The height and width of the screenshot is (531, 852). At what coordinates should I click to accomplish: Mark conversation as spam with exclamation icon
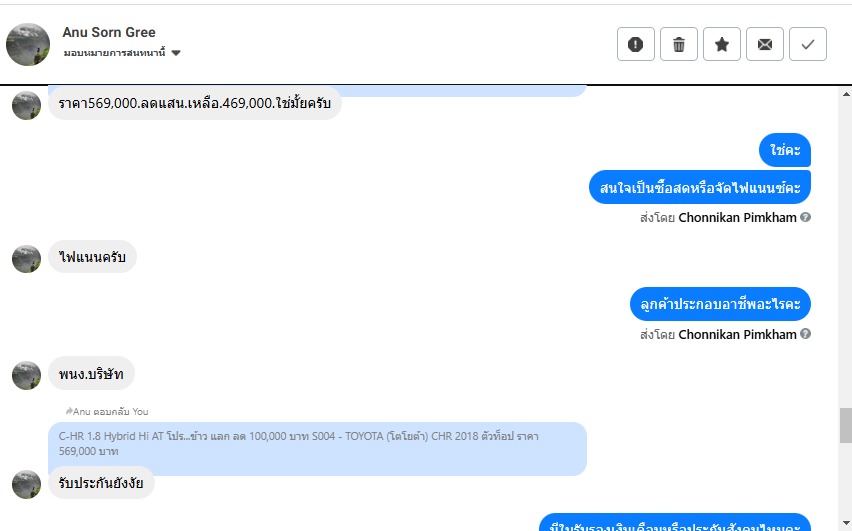[x=636, y=44]
